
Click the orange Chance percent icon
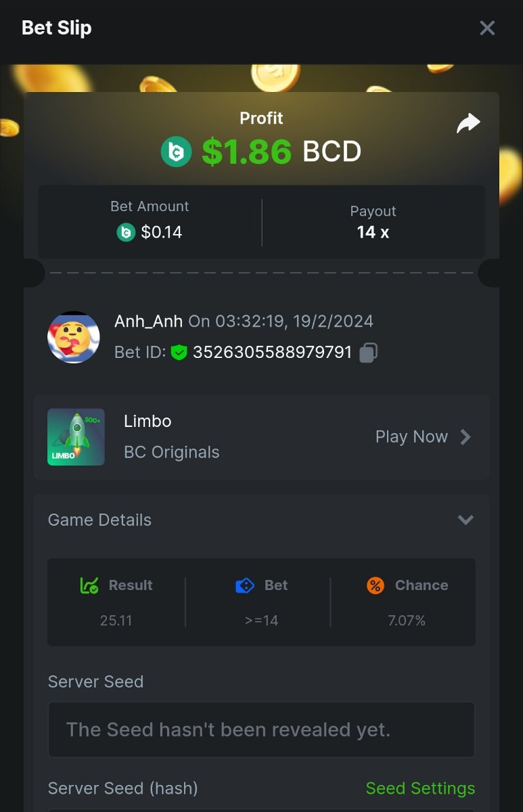point(376,585)
